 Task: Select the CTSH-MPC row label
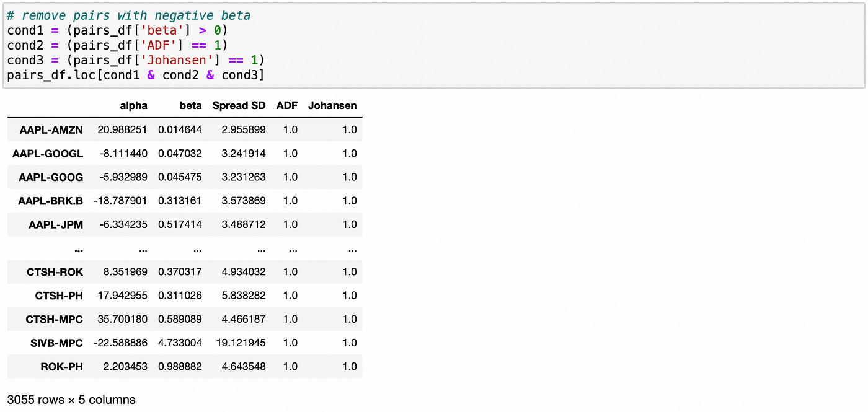(55, 319)
